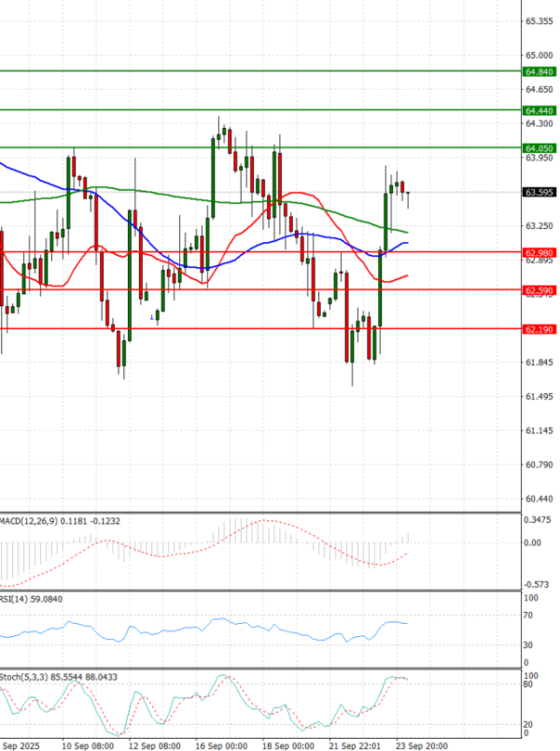Click the 65.355 price axis value
Viewport: 560px width, 751px height.
(539, 21)
